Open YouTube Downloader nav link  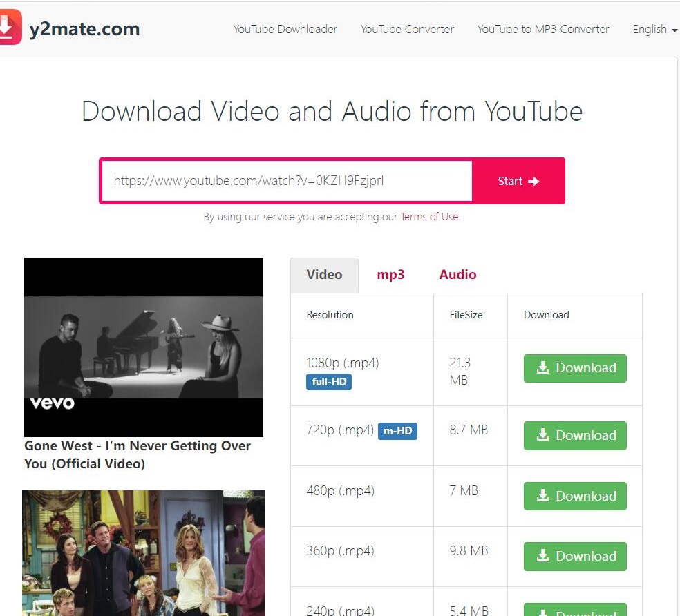[285, 29]
